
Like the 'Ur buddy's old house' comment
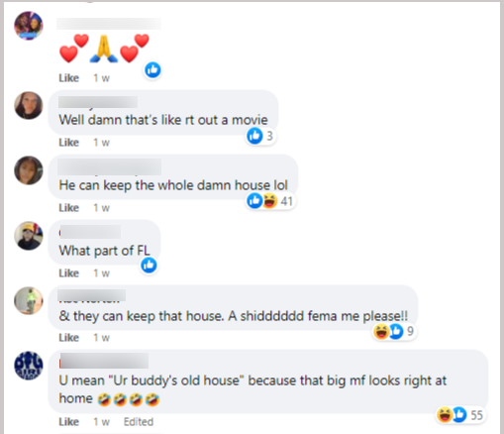click(68, 422)
